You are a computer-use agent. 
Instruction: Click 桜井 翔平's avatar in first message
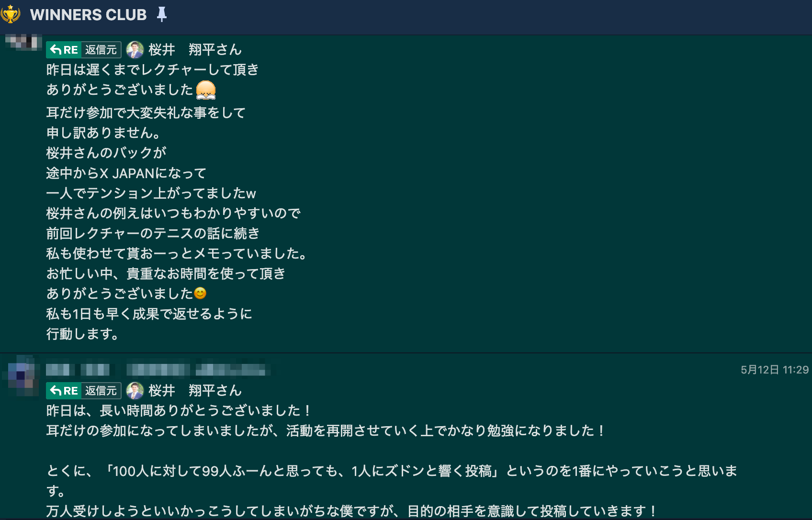point(135,50)
